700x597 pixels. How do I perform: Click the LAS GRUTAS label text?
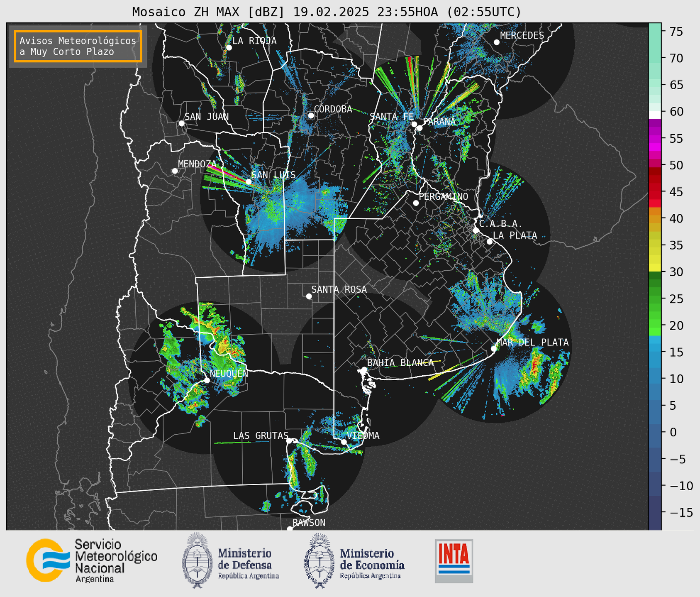point(261,436)
